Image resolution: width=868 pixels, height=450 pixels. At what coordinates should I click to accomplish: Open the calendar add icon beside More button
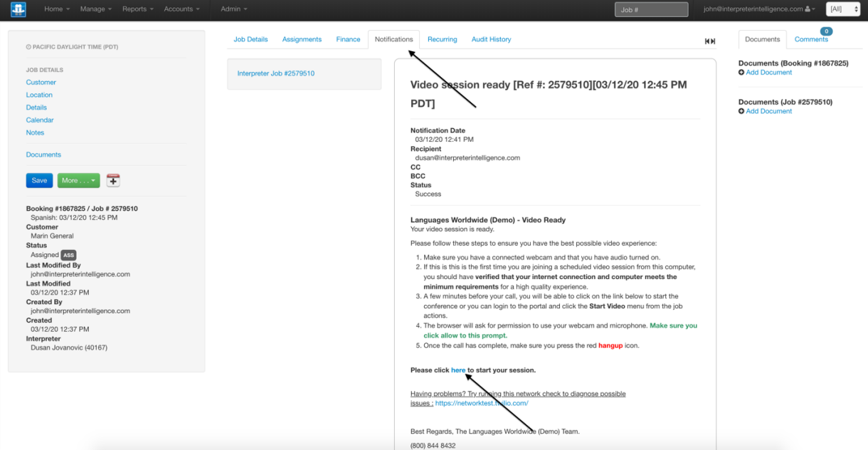[x=112, y=180]
